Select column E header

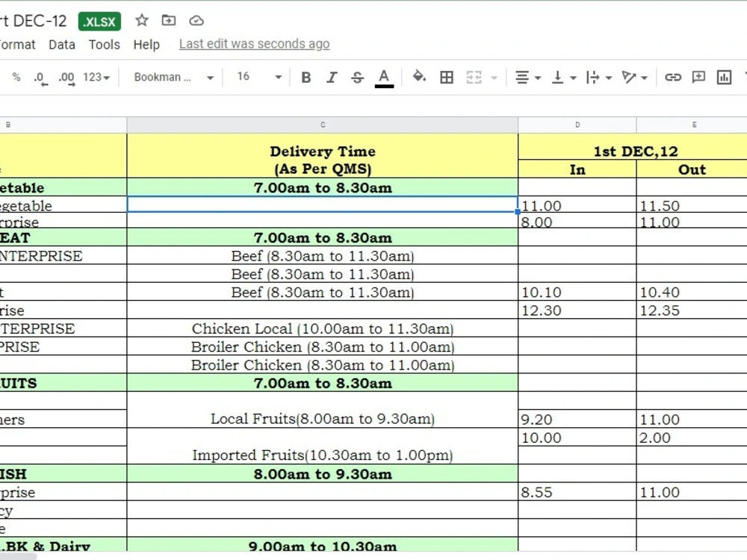(x=692, y=125)
